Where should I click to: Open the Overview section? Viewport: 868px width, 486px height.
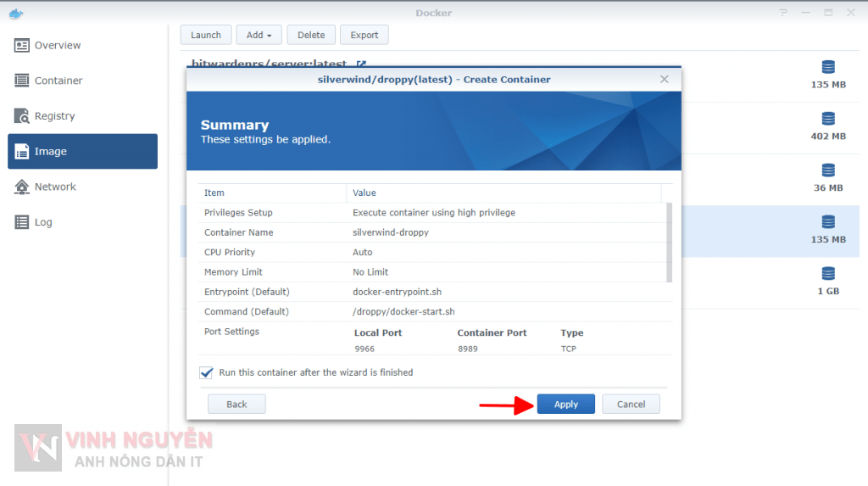(x=57, y=46)
